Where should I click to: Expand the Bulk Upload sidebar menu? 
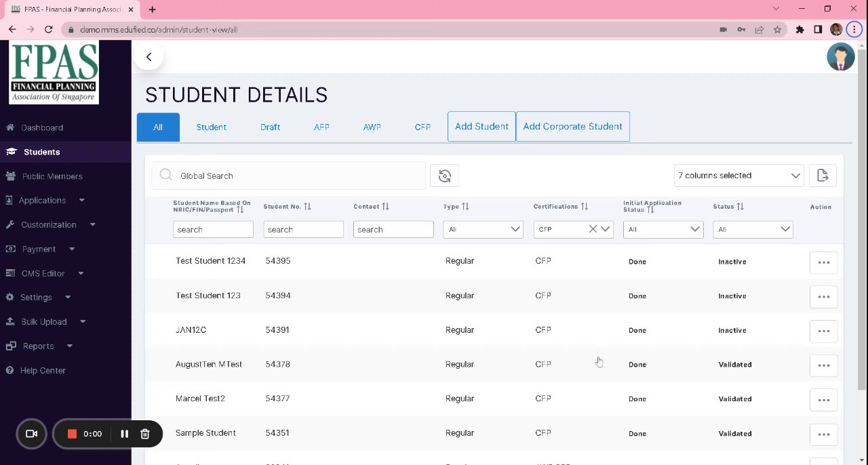[x=83, y=321]
